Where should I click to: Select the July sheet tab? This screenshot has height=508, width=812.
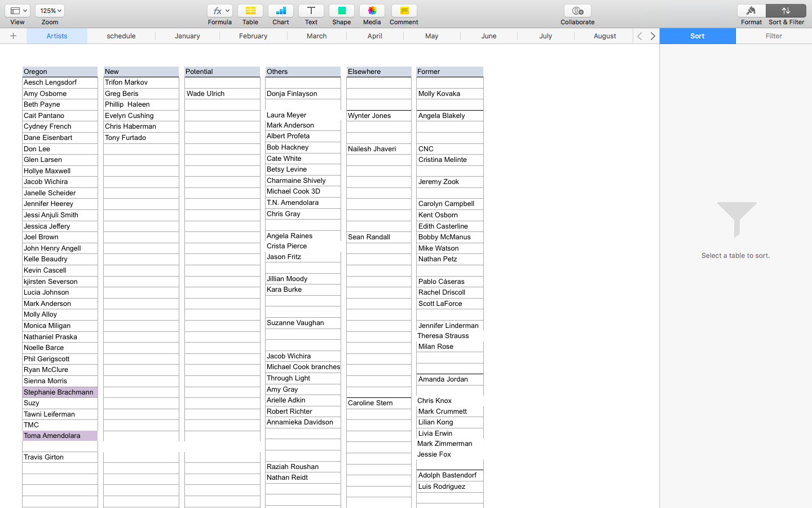coord(546,36)
